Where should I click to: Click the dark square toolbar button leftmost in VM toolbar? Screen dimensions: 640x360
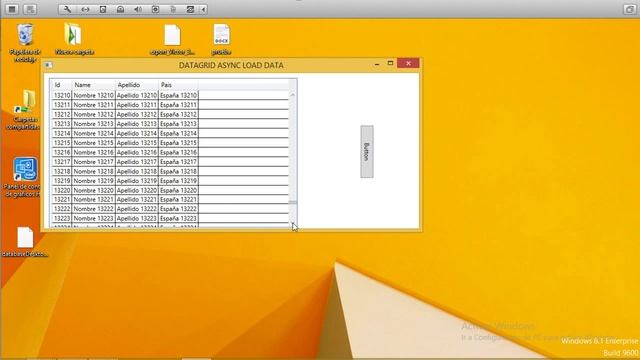pos(12,9)
